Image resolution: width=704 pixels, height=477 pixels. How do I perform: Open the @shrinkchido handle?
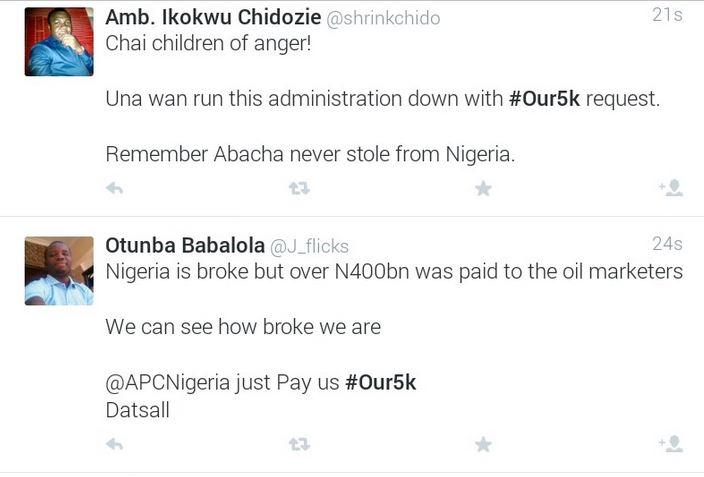(x=383, y=19)
